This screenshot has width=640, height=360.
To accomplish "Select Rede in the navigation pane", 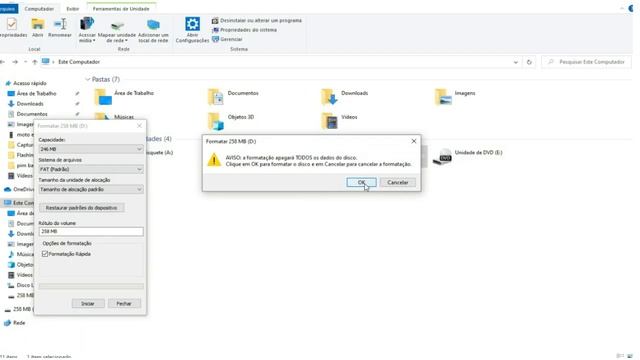I will click(x=15, y=323).
